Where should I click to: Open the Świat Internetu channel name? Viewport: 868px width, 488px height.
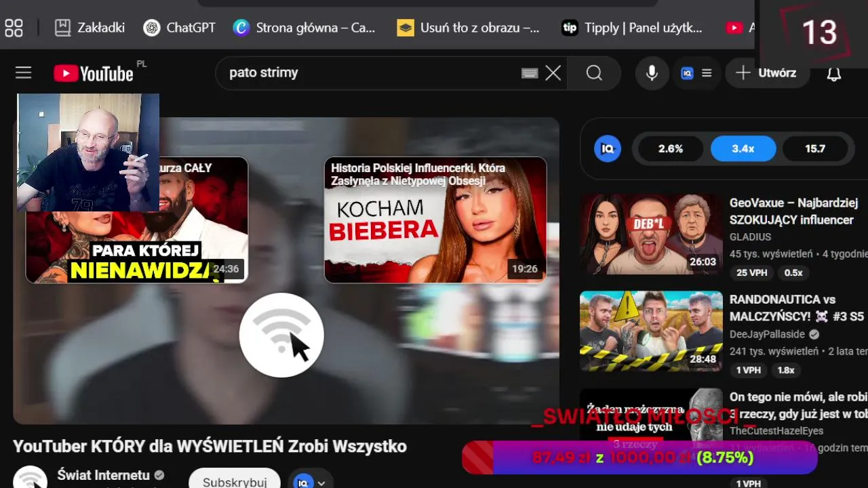103,475
